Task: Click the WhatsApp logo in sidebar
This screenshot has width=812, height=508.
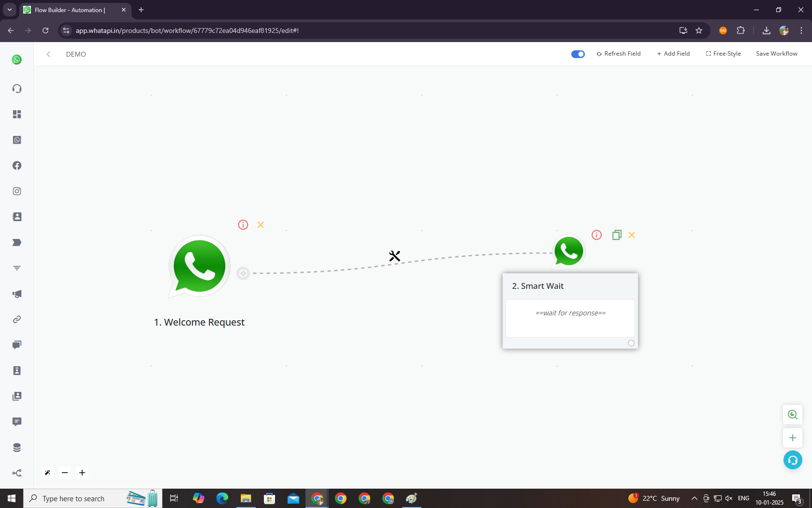Action: tap(17, 60)
